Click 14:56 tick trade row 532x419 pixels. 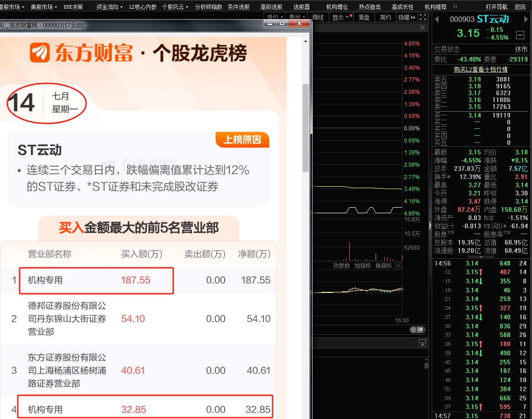click(x=480, y=263)
